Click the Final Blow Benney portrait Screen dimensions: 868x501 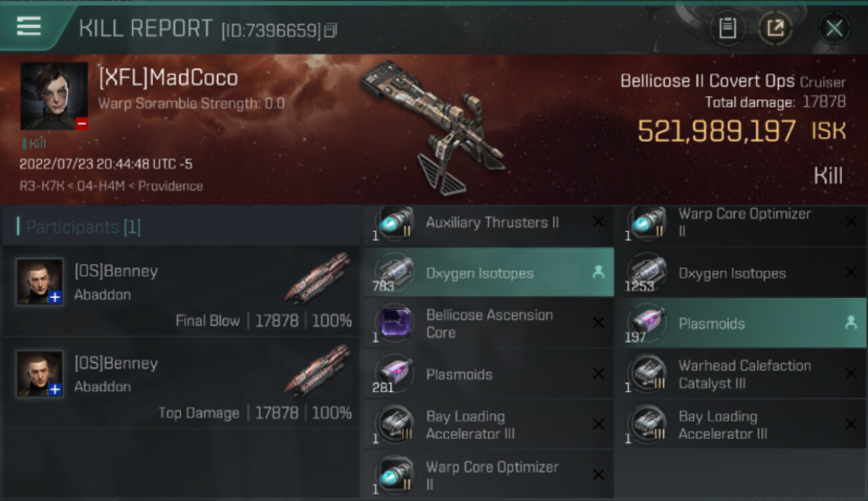pos(40,282)
